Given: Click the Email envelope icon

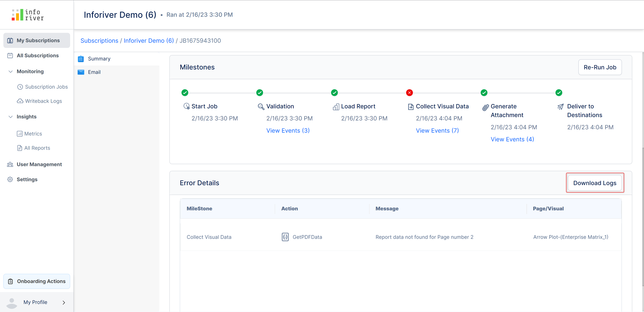Looking at the screenshot, I should (81, 72).
